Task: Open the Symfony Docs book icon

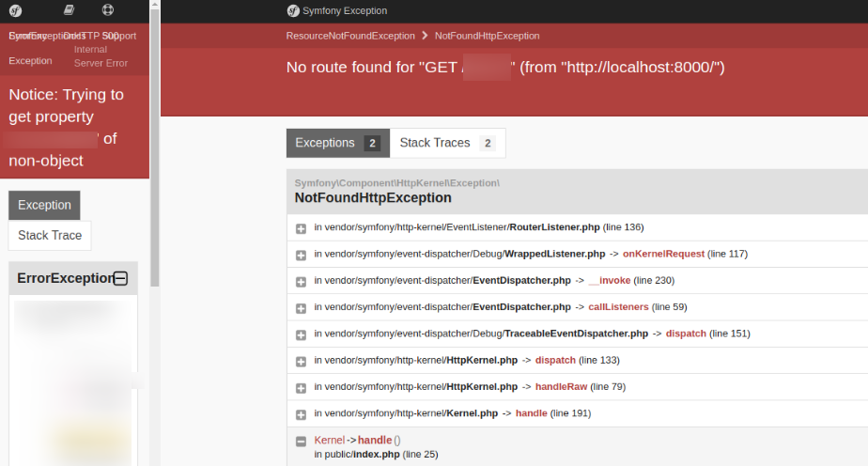Action: (69, 9)
